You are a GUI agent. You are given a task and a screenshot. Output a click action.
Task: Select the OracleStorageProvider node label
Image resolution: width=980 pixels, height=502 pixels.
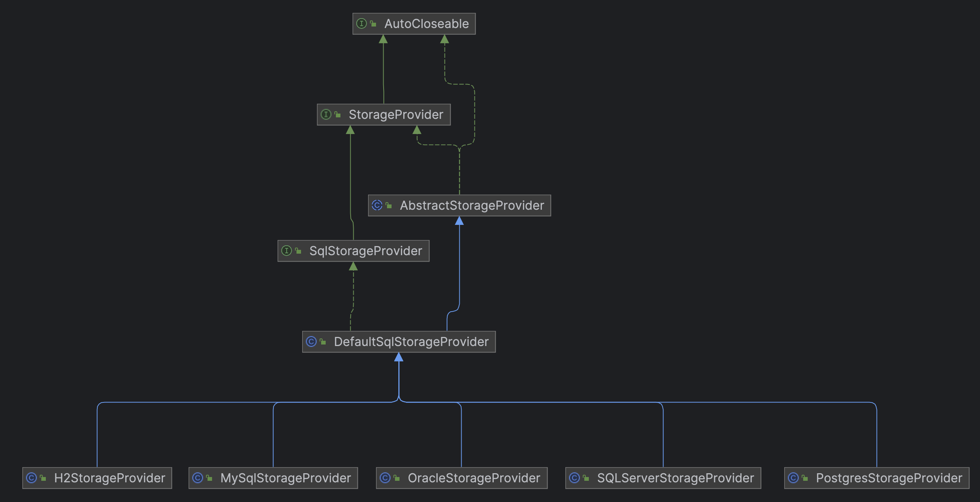coord(474,478)
